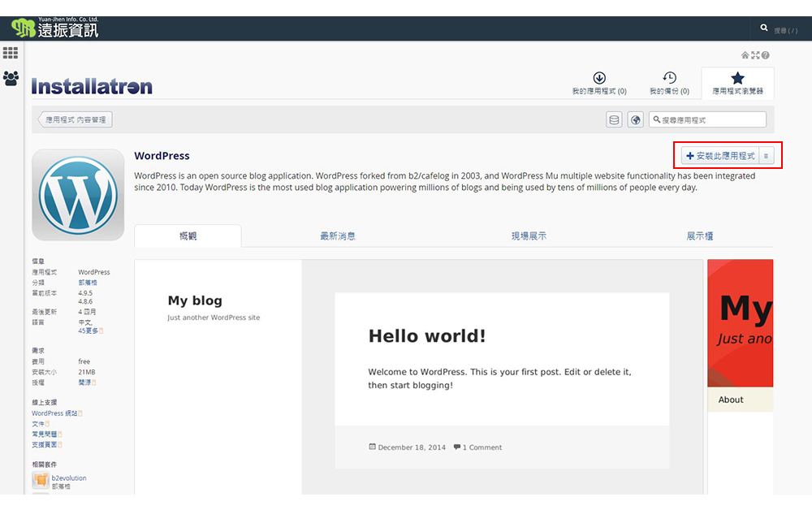Switch to the 最新消息 tab

click(x=338, y=236)
